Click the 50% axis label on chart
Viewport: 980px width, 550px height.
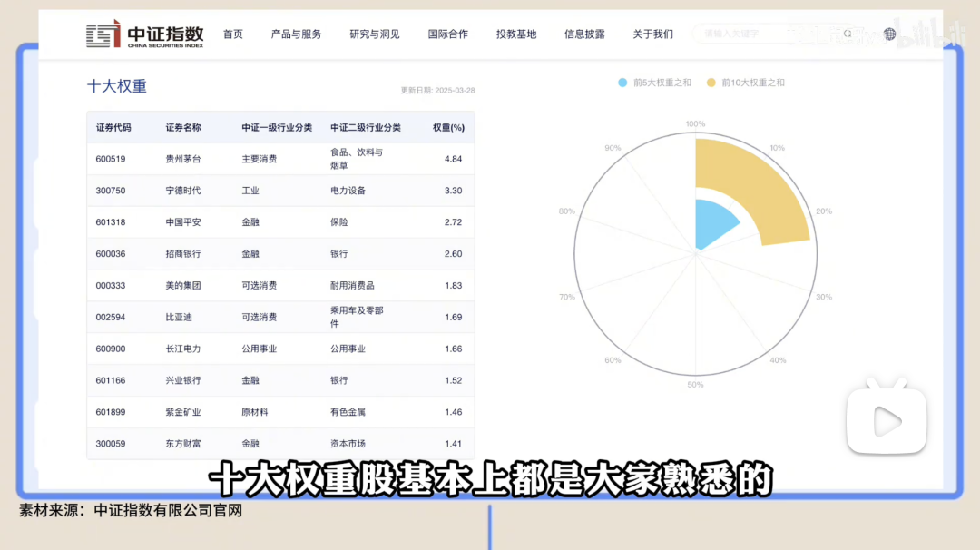tap(695, 385)
